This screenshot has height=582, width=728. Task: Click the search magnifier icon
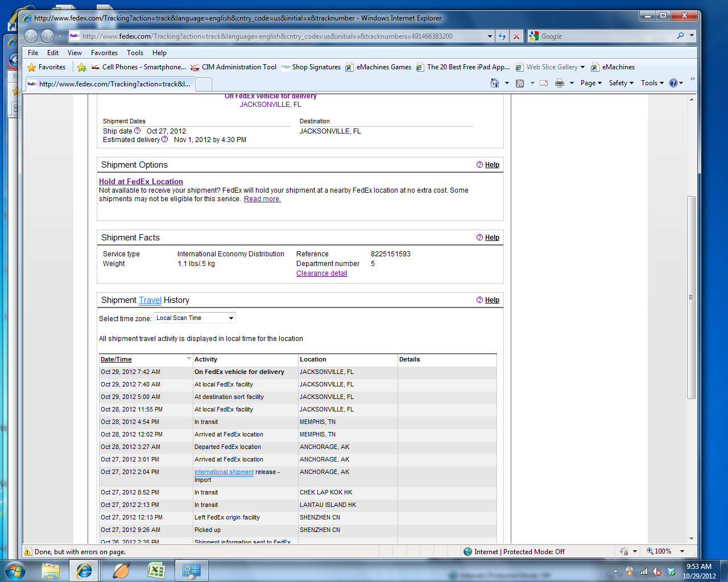coord(680,36)
